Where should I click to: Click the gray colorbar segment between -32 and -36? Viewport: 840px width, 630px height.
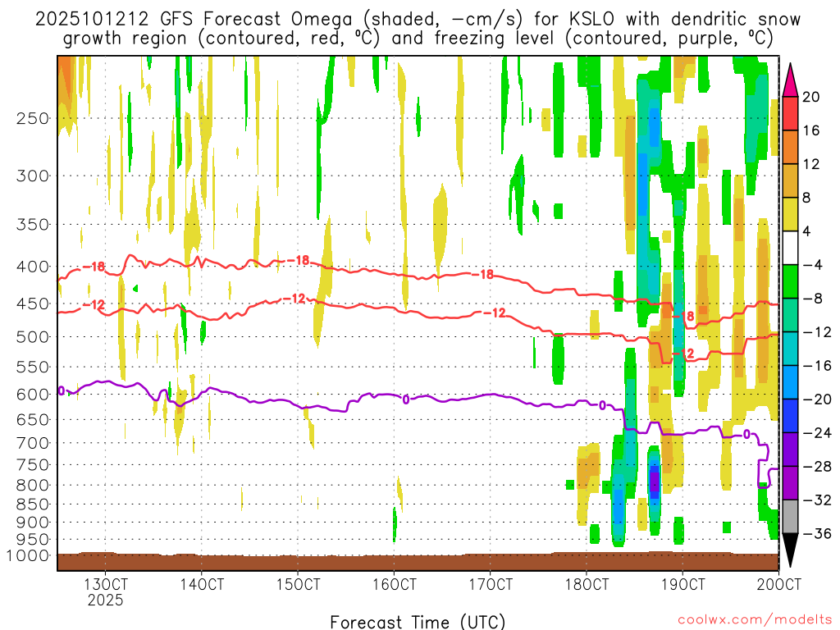pyautogui.click(x=790, y=517)
